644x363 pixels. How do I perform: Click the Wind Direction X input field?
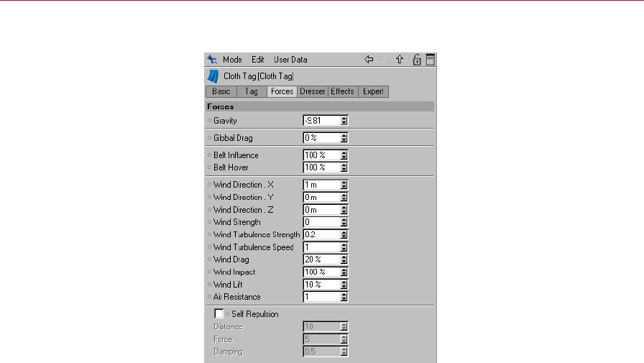[x=321, y=185]
